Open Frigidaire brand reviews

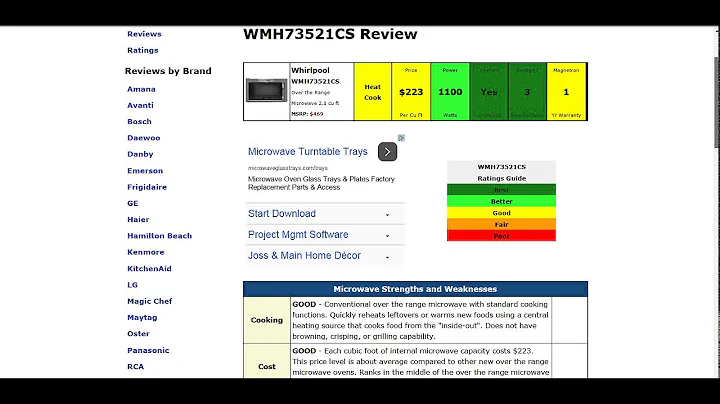(147, 187)
